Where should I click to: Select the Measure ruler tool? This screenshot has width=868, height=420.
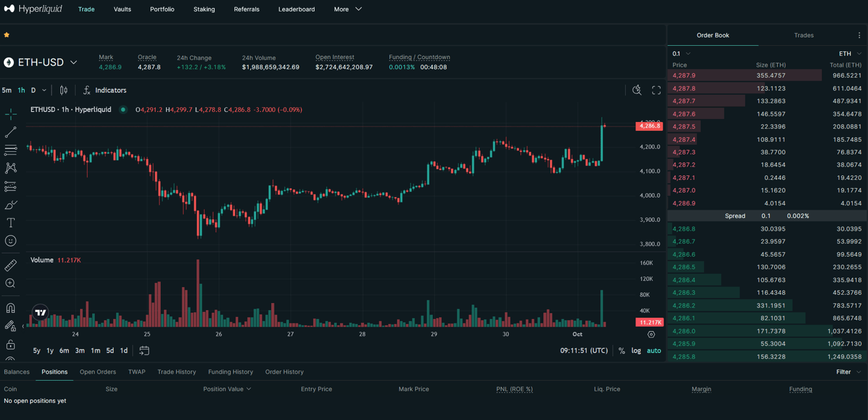[x=10, y=264]
